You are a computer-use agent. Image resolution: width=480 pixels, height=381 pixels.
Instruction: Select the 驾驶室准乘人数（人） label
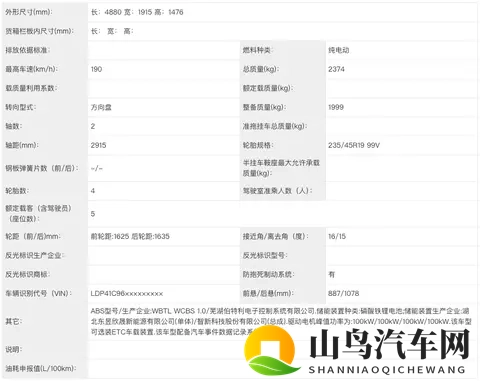277,191
